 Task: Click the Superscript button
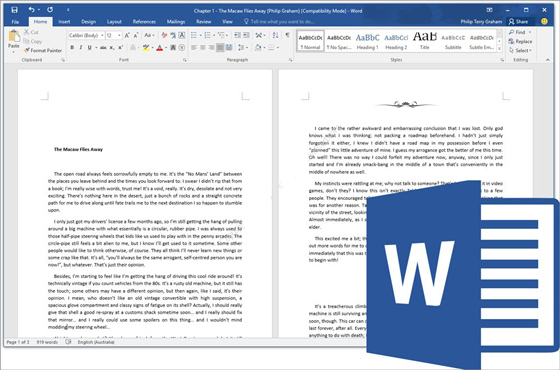(x=120, y=48)
